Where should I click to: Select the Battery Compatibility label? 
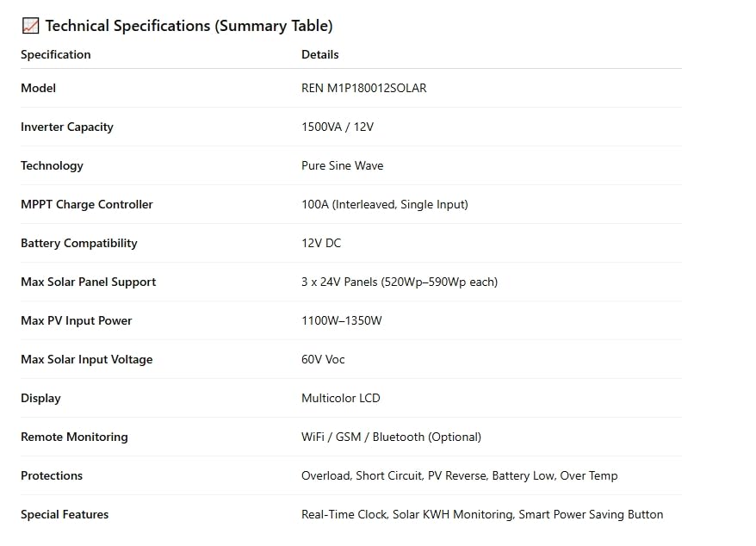[x=79, y=243]
